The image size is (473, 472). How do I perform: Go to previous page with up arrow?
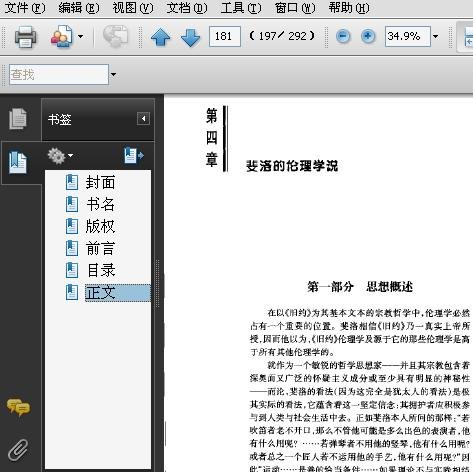[x=160, y=37]
